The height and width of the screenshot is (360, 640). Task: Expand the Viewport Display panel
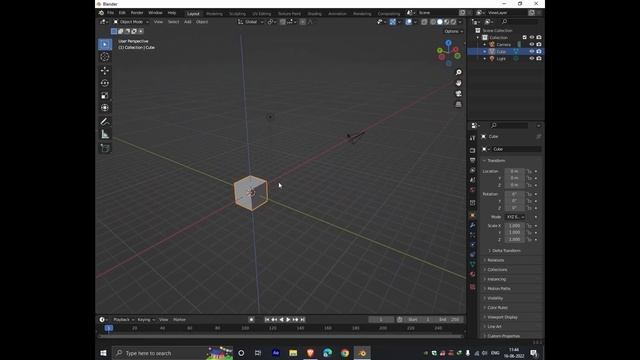[x=501, y=317]
